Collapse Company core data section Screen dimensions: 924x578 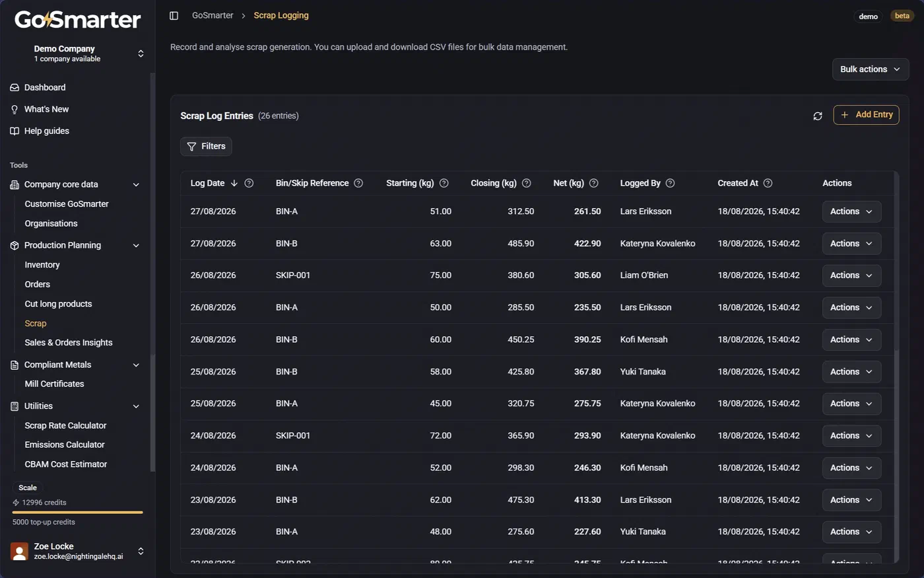click(136, 185)
